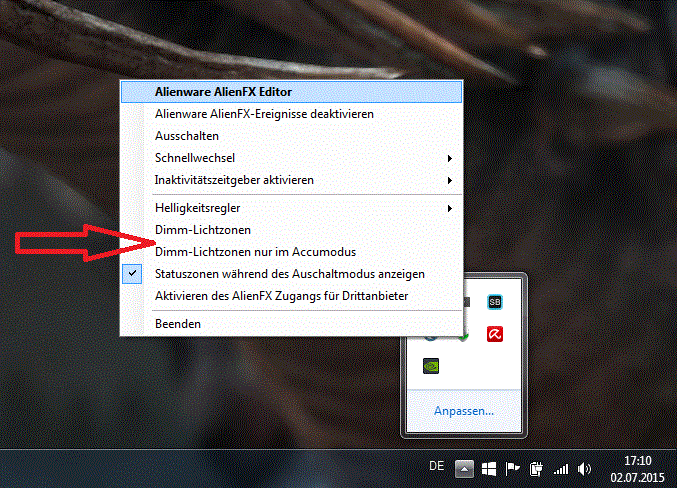Click the power plug battery icon
The height and width of the screenshot is (488, 677).
pos(536,468)
